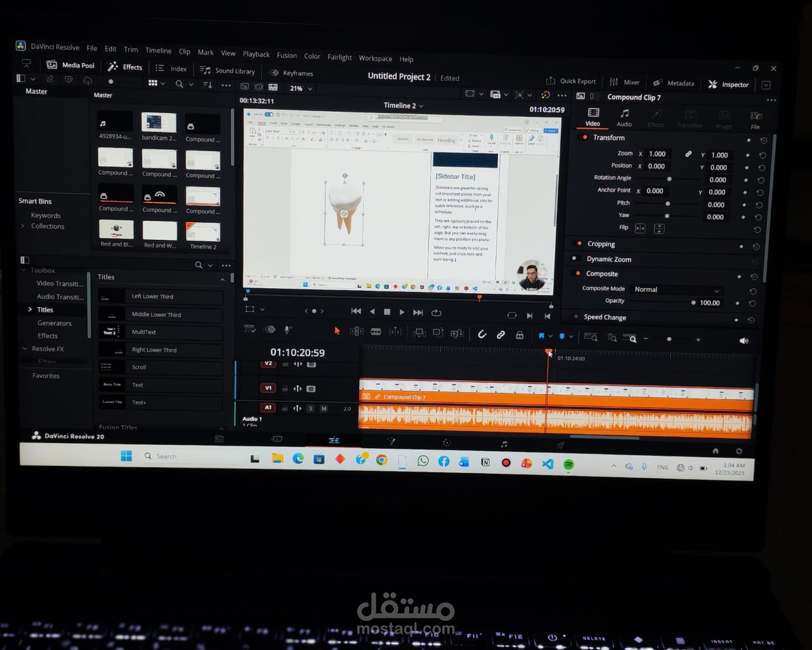The width and height of the screenshot is (812, 650).
Task: Reset the Rotation Angle parameter
Action: pos(761,180)
